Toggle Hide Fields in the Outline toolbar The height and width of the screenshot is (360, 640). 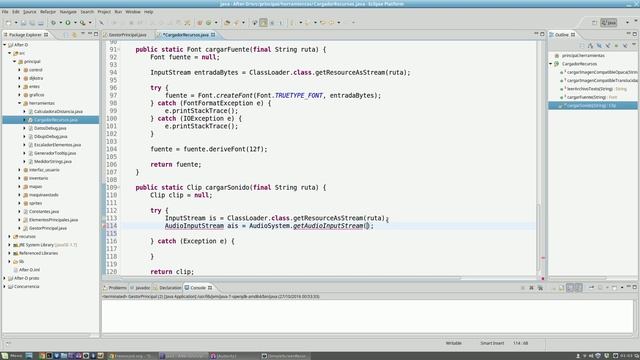[x=599, y=46]
